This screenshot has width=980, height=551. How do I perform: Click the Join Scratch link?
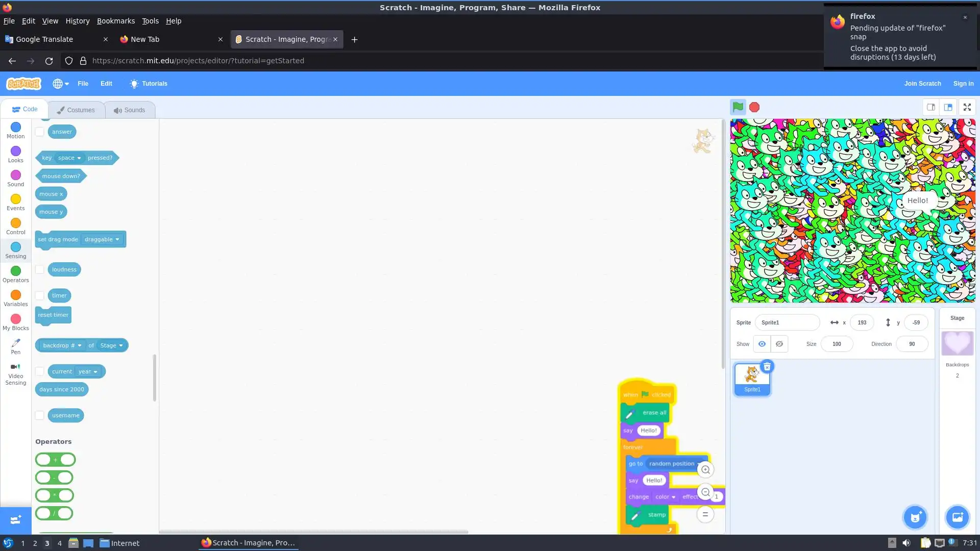[x=922, y=84]
